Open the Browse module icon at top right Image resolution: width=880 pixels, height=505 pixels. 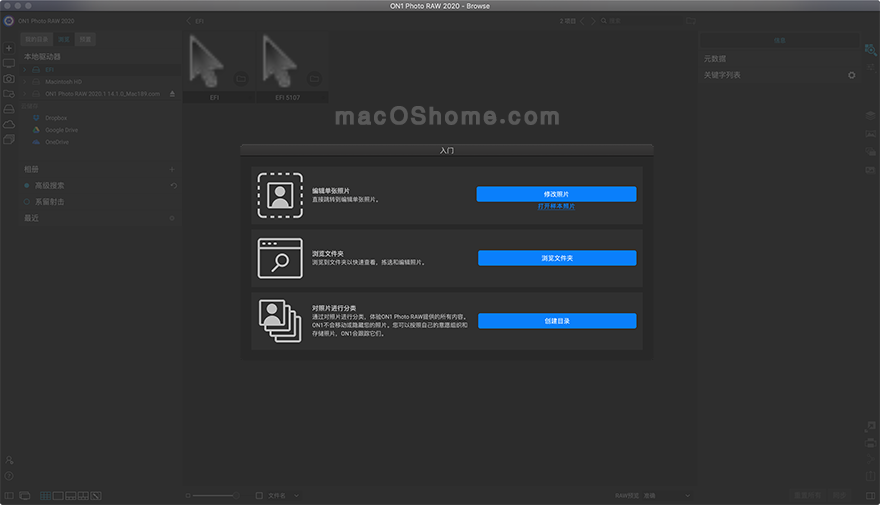tap(870, 48)
